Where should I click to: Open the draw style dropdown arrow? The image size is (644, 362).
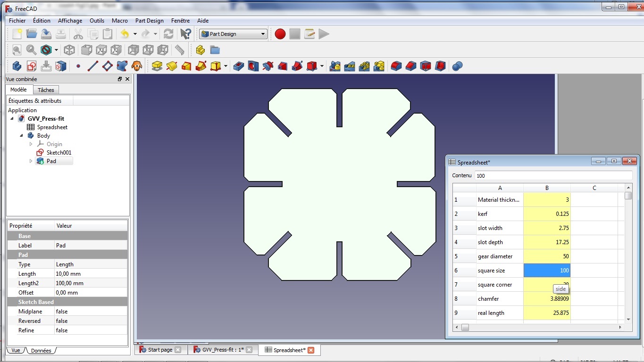(x=56, y=50)
